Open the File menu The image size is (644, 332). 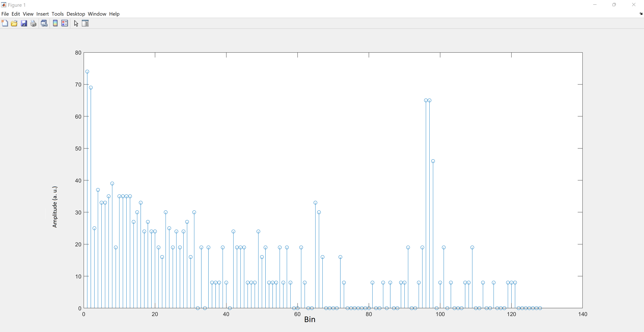pos(5,14)
